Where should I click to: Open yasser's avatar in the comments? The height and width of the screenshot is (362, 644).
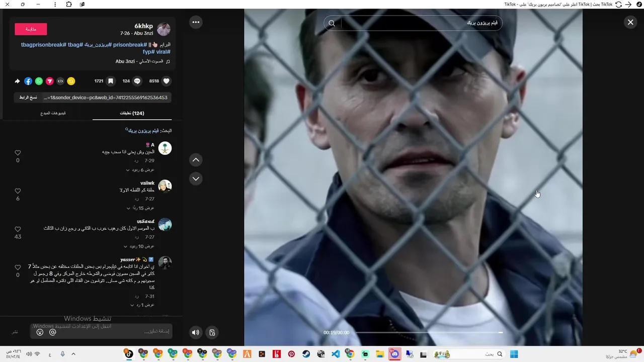tap(165, 262)
